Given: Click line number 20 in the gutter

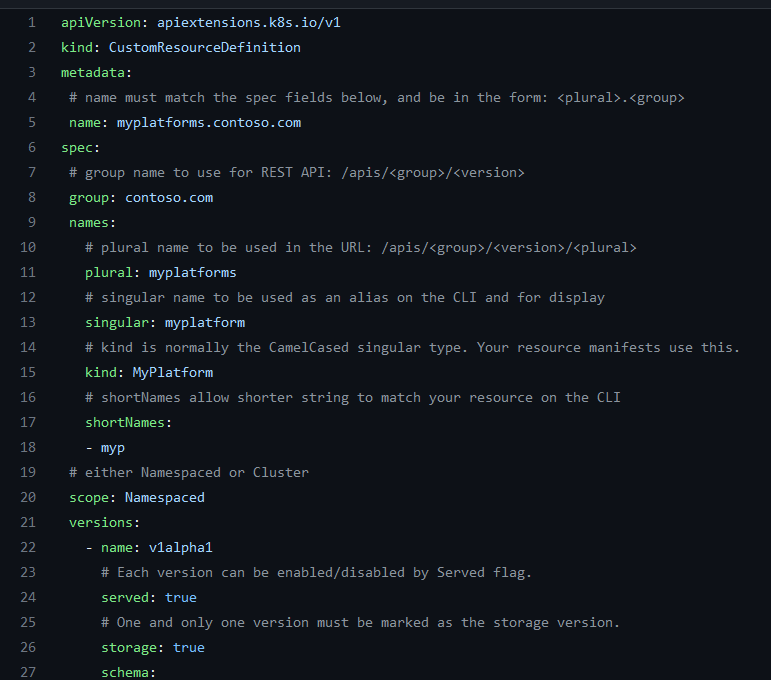Looking at the screenshot, I should pyautogui.click(x=28, y=497).
